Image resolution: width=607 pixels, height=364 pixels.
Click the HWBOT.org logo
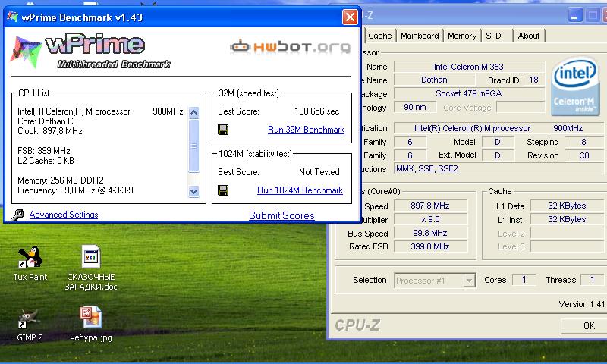(x=291, y=47)
